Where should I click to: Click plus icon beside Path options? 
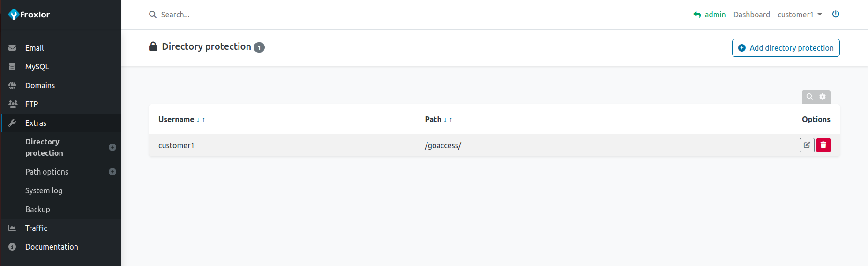tap(112, 172)
